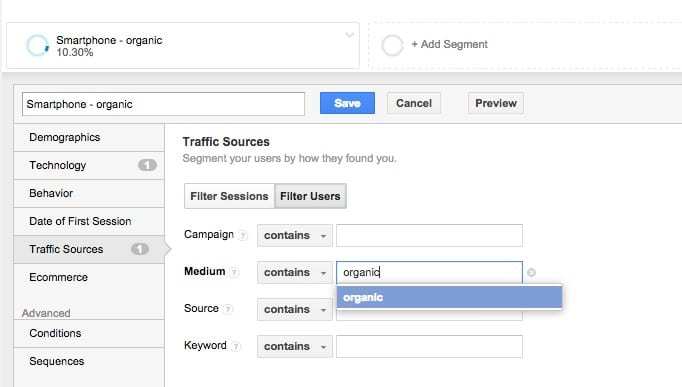682x387 pixels.
Task: Select the Filter Sessions toggle
Action: click(229, 196)
